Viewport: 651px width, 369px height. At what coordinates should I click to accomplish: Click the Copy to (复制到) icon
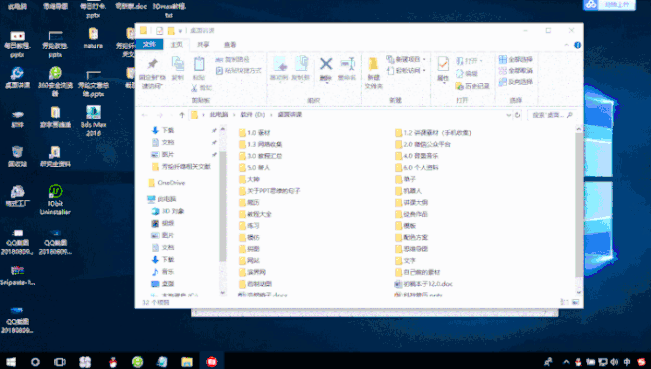[x=301, y=64]
